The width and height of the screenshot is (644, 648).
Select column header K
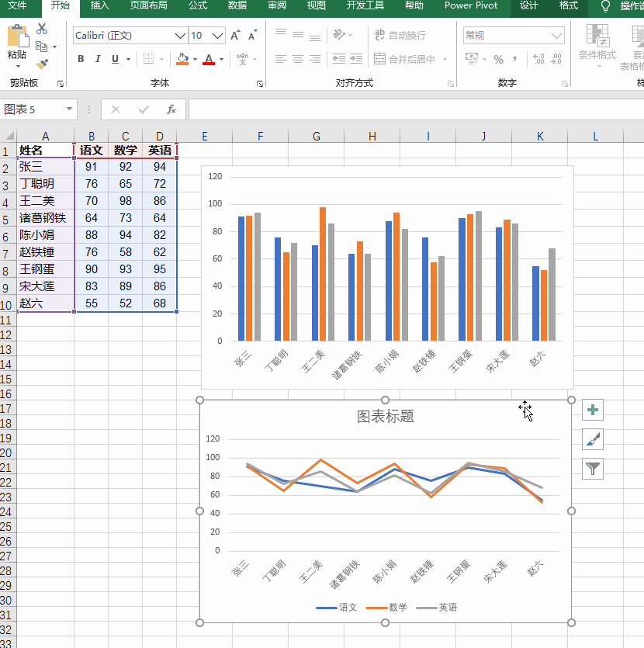coord(540,136)
